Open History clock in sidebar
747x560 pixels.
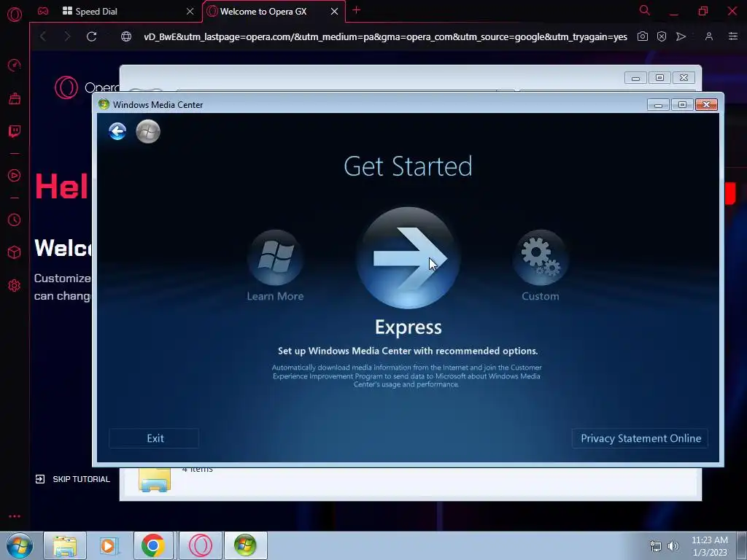click(x=15, y=219)
